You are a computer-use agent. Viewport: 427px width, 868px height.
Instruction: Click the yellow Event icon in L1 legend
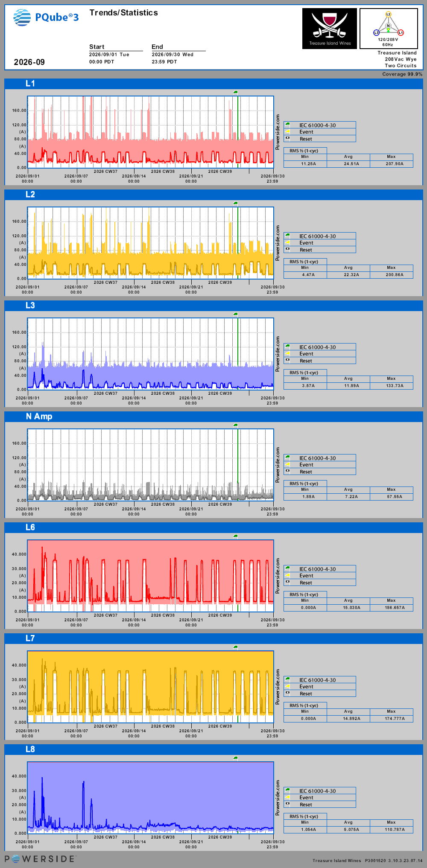point(288,131)
